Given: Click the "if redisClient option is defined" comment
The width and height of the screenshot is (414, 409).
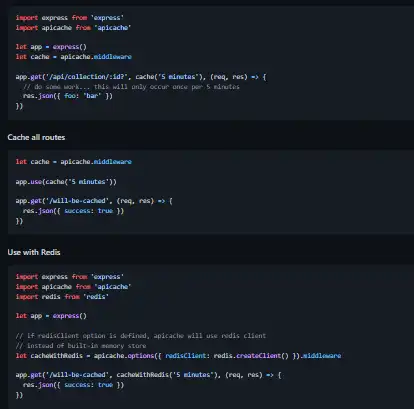Looking at the screenshot, I should click(141, 336).
